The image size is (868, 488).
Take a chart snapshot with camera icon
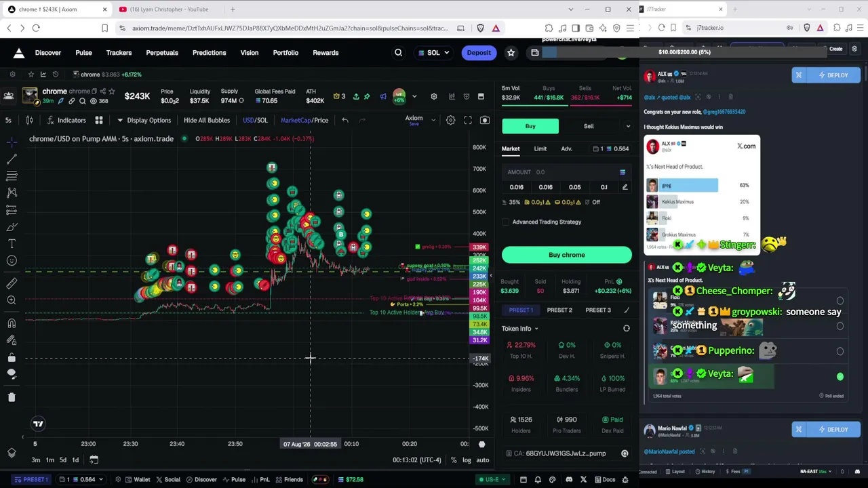[484, 120]
